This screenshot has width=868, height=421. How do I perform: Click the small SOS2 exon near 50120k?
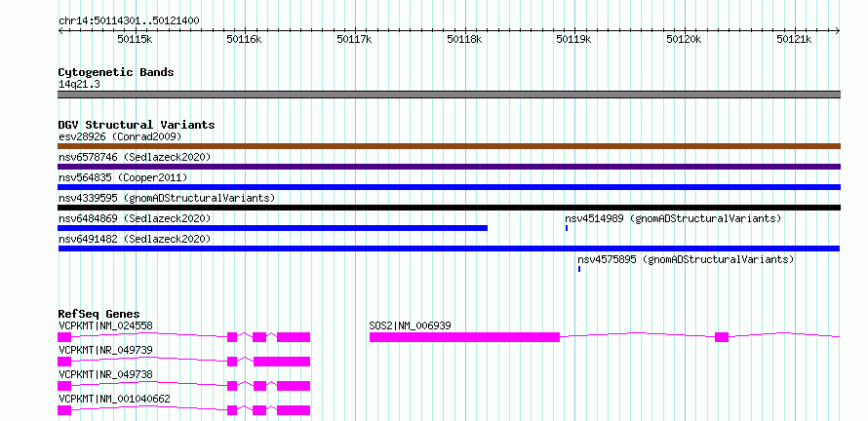(x=722, y=337)
